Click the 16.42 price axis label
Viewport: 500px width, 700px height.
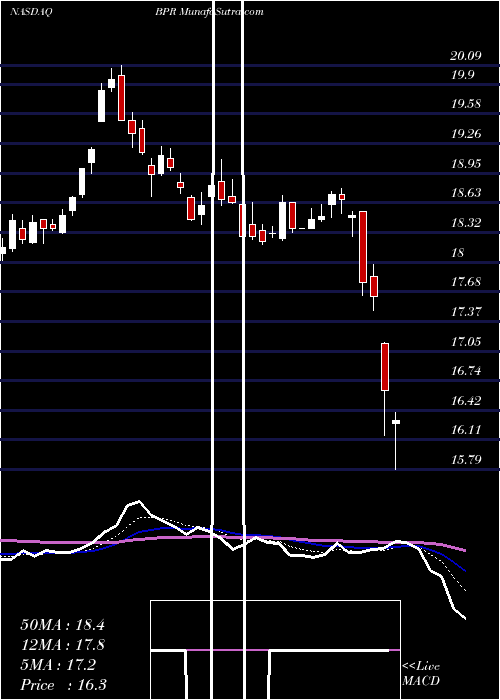466,400
